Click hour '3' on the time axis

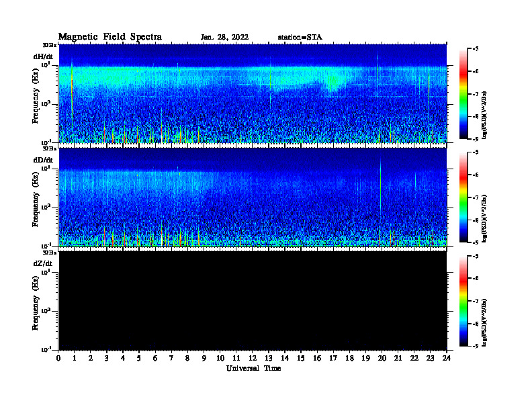[x=107, y=358]
